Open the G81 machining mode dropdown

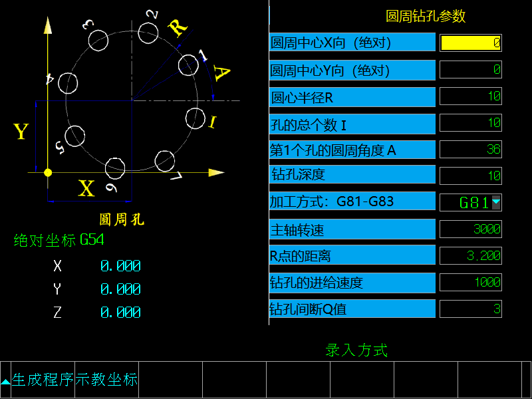[495, 202]
